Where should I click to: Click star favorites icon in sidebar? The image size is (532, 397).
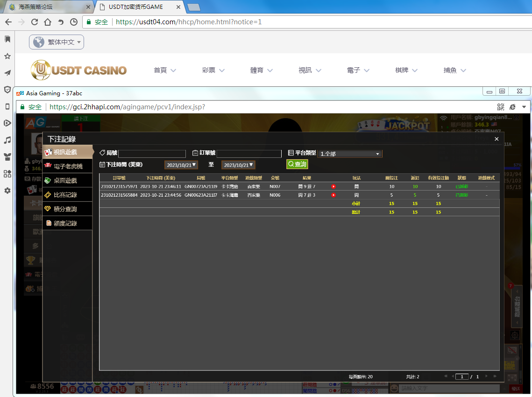click(7, 56)
